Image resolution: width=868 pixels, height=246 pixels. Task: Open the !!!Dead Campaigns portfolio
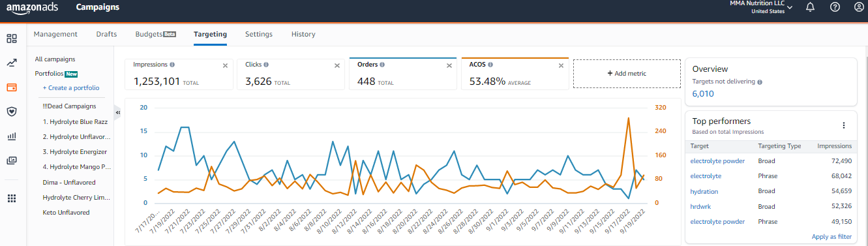coord(69,106)
